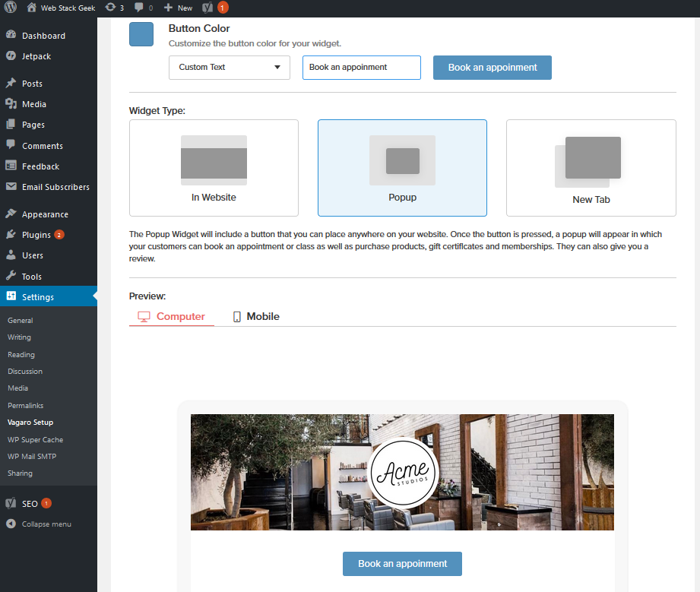The height and width of the screenshot is (592, 700).
Task: Click the SEO Yoast sidebar icon
Action: 11,503
